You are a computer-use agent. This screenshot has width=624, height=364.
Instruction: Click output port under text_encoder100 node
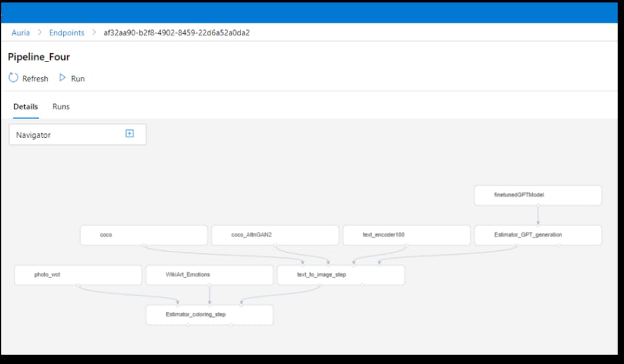click(407, 245)
